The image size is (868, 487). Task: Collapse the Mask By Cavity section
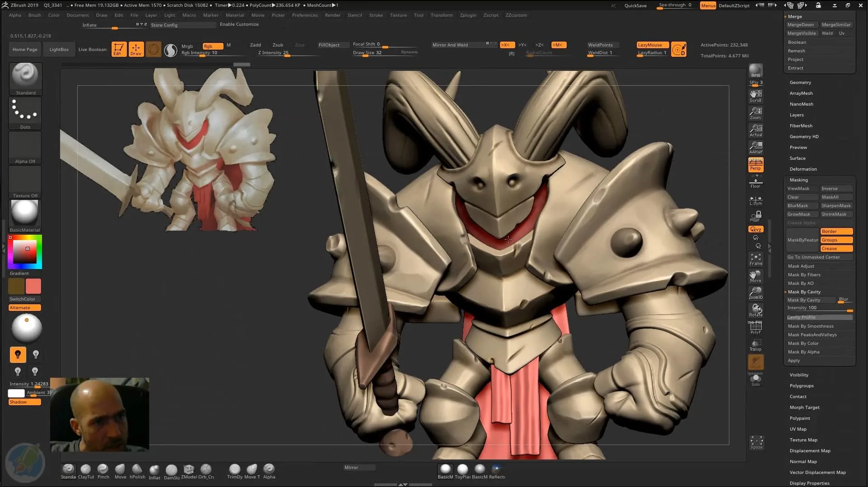804,292
